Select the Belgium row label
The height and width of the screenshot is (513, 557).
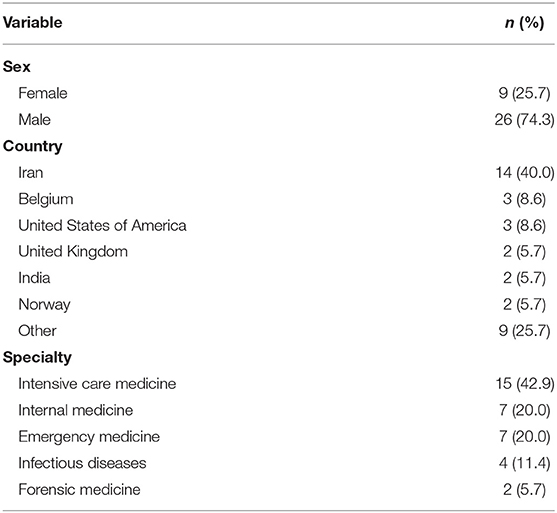pos(46,199)
